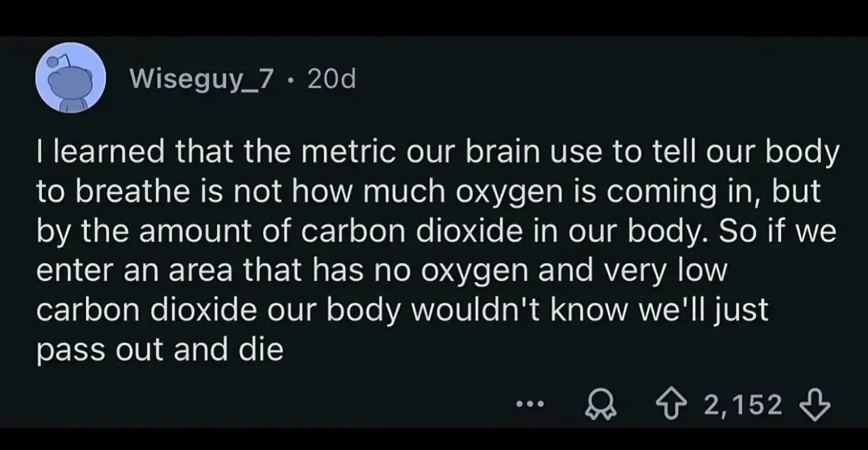Image resolution: width=868 pixels, height=450 pixels.
Task: Click the dot separator before 20d
Action: click(290, 81)
